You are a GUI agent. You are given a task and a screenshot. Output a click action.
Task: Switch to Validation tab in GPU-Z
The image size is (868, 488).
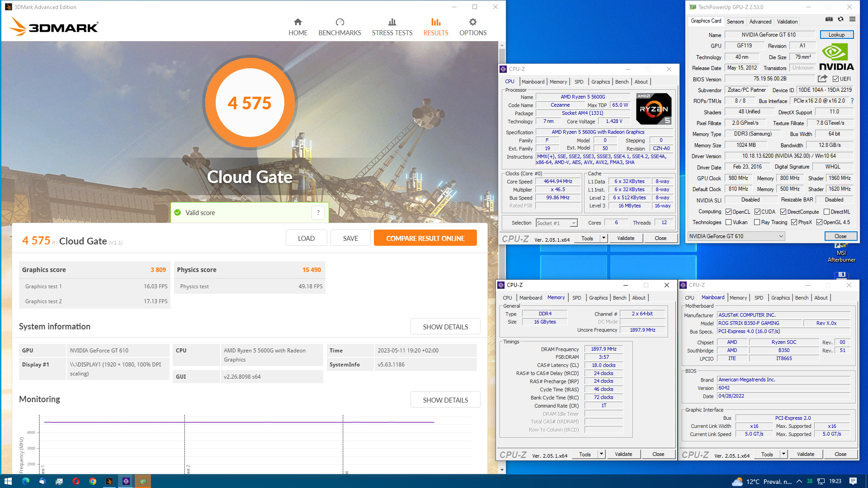click(787, 21)
